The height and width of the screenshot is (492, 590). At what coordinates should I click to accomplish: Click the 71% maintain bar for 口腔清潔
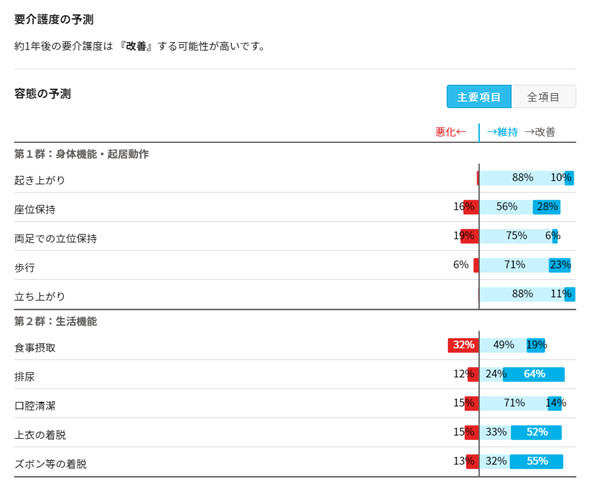[x=514, y=404]
